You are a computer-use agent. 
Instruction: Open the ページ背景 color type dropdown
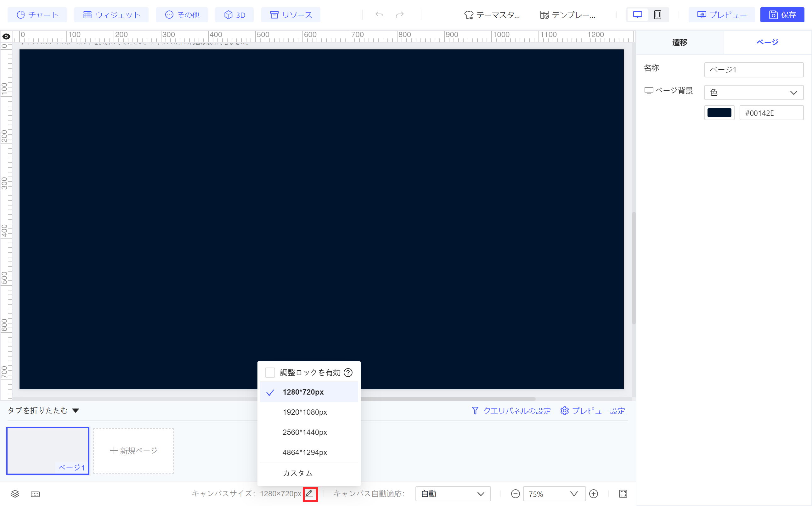[753, 93]
